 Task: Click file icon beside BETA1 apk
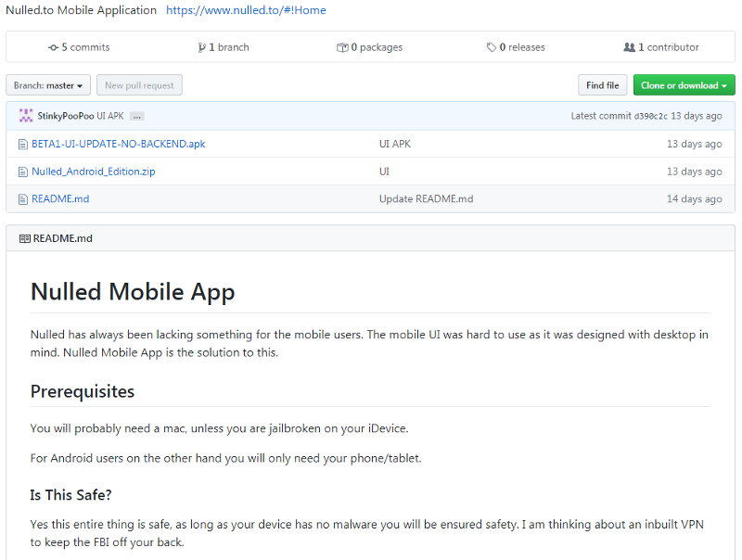[x=22, y=145]
